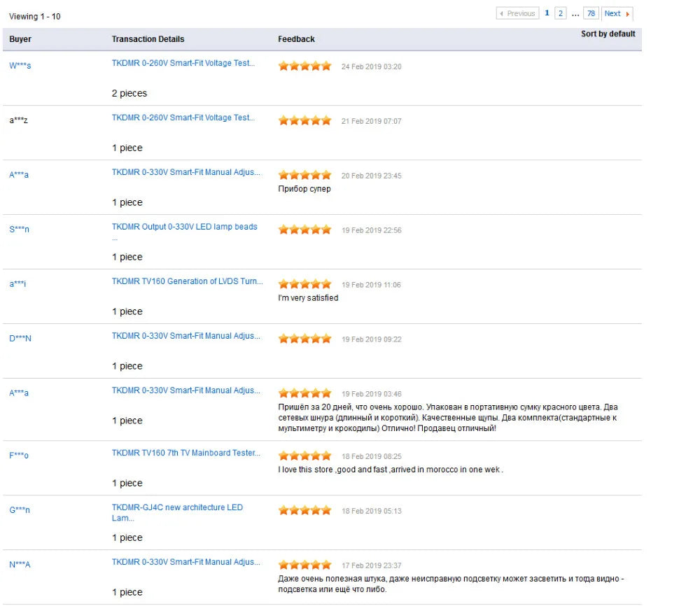View buyer D***N profile
The height and width of the screenshot is (606, 700).
tap(20, 339)
